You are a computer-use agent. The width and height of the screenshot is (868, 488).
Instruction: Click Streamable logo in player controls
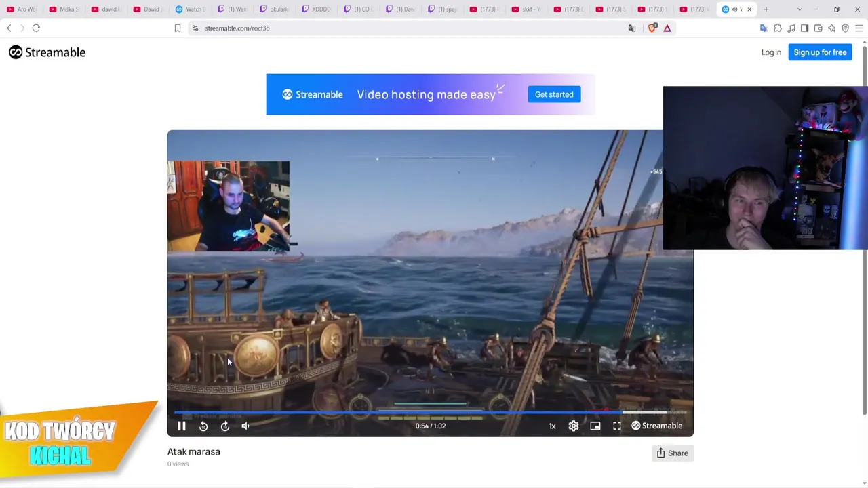[657, 426]
